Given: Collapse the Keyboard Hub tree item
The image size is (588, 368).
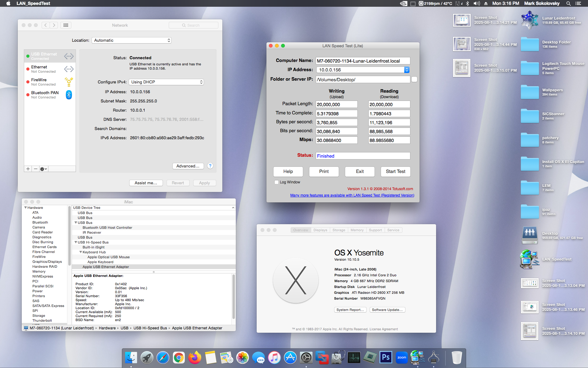Looking at the screenshot, I should 81,252.
